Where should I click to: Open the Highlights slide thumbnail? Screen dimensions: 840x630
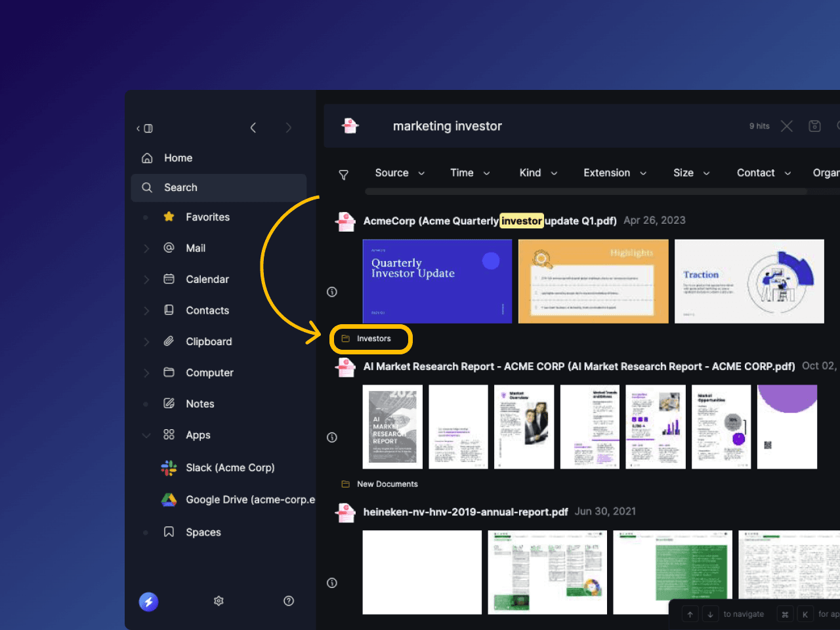tap(593, 281)
